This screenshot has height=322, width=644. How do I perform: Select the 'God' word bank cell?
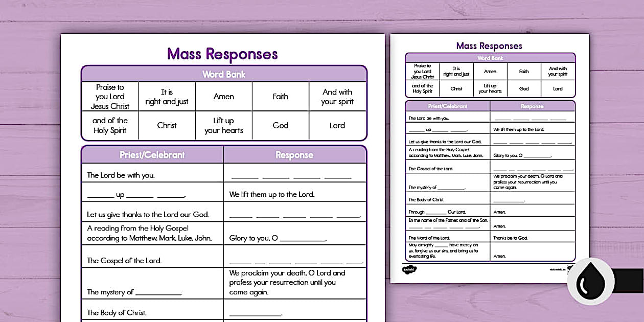[281, 125]
